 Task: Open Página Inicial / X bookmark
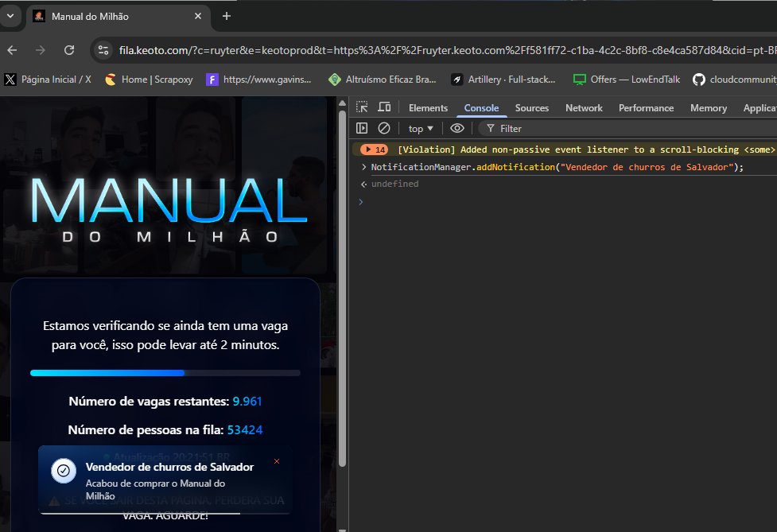pos(48,80)
